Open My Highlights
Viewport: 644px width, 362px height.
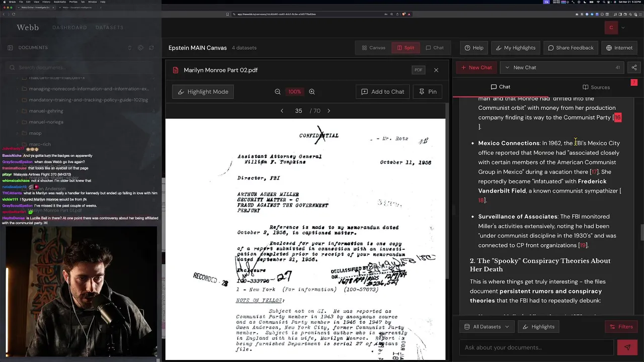coord(516,48)
